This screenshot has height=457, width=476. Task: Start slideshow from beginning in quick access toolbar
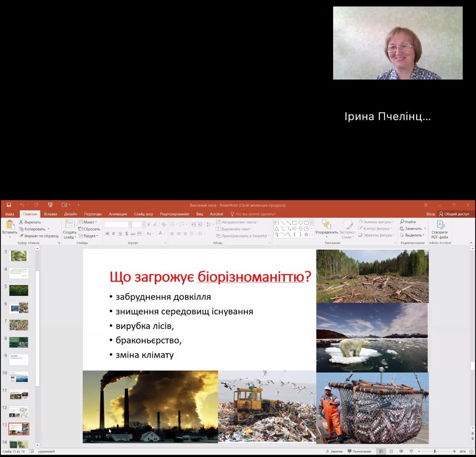click(x=50, y=205)
